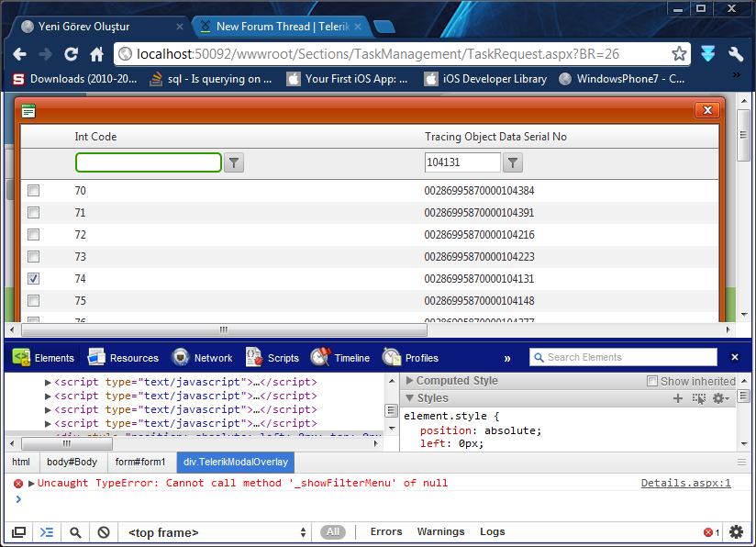Viewport: 756px width, 547px height.
Task: Open the Timeline panel
Action: [340, 358]
